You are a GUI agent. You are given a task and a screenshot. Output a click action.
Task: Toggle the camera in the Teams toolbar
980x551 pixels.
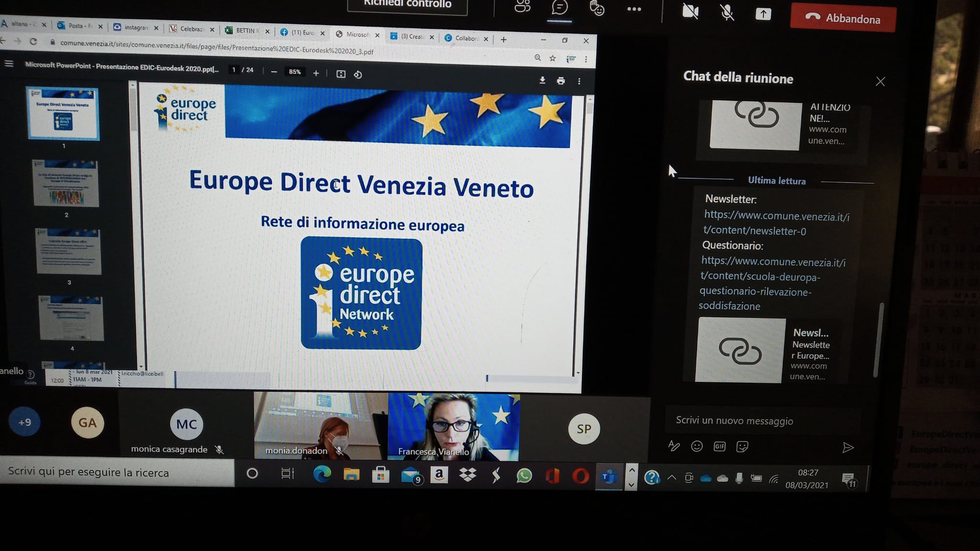[x=690, y=11]
